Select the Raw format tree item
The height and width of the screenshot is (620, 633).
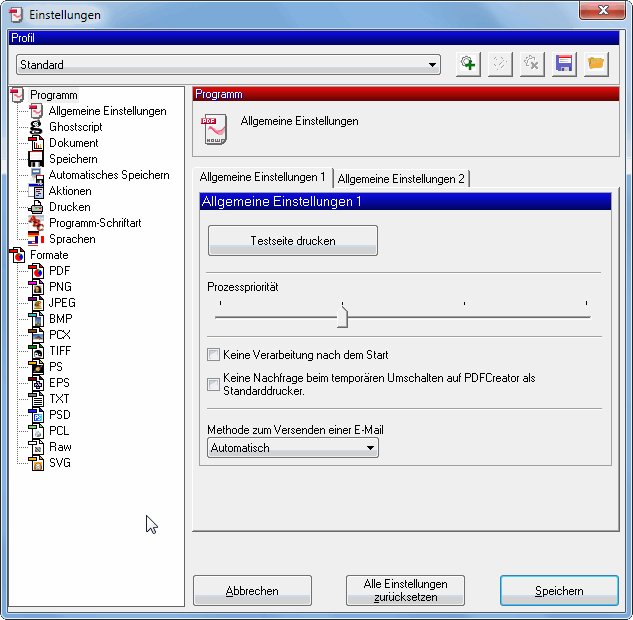point(60,447)
